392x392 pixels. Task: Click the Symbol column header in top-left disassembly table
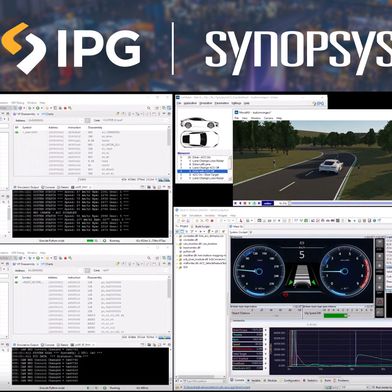point(27,127)
